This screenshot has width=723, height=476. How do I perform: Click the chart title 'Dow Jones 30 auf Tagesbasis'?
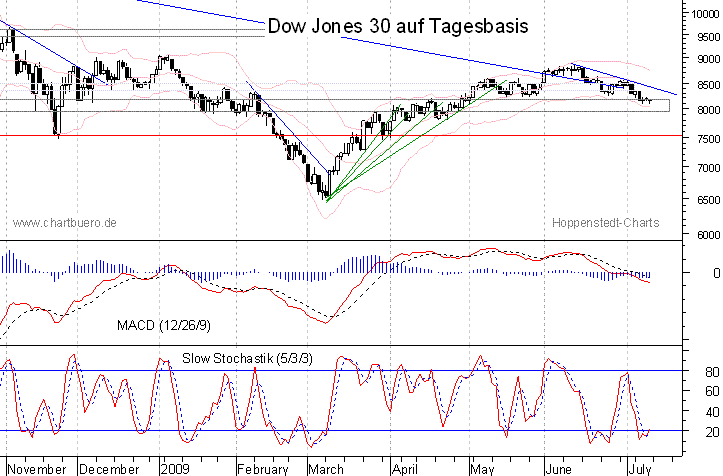coord(398,26)
